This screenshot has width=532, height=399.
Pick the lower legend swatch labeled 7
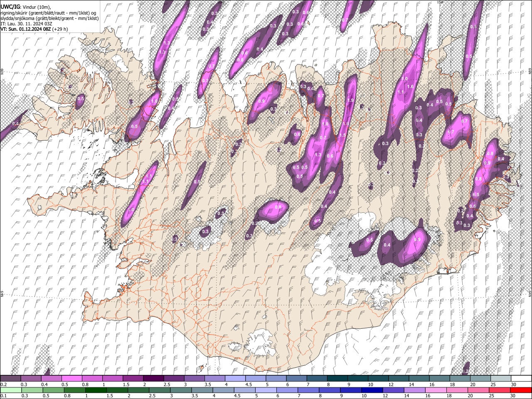pos(308,390)
